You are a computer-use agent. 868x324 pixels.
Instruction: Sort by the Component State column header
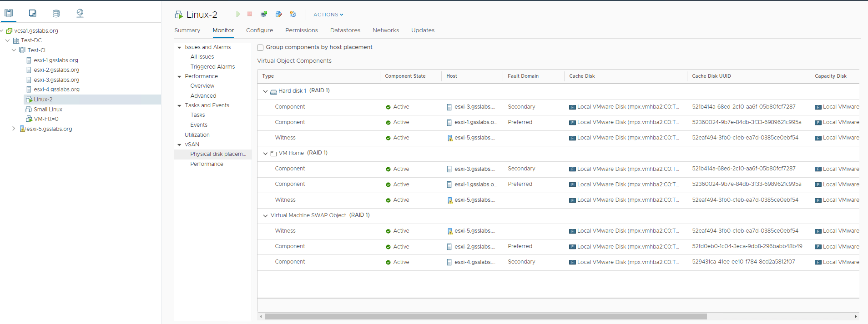pos(405,76)
